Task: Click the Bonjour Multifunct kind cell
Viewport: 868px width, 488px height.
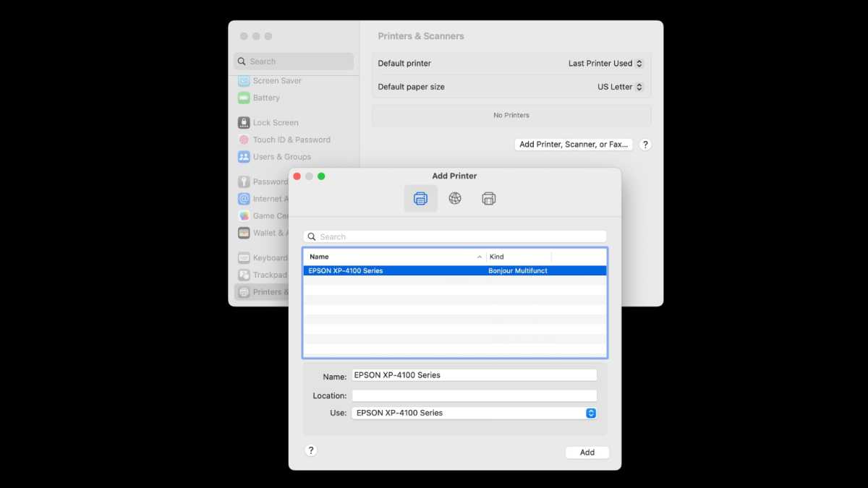Action: point(518,271)
